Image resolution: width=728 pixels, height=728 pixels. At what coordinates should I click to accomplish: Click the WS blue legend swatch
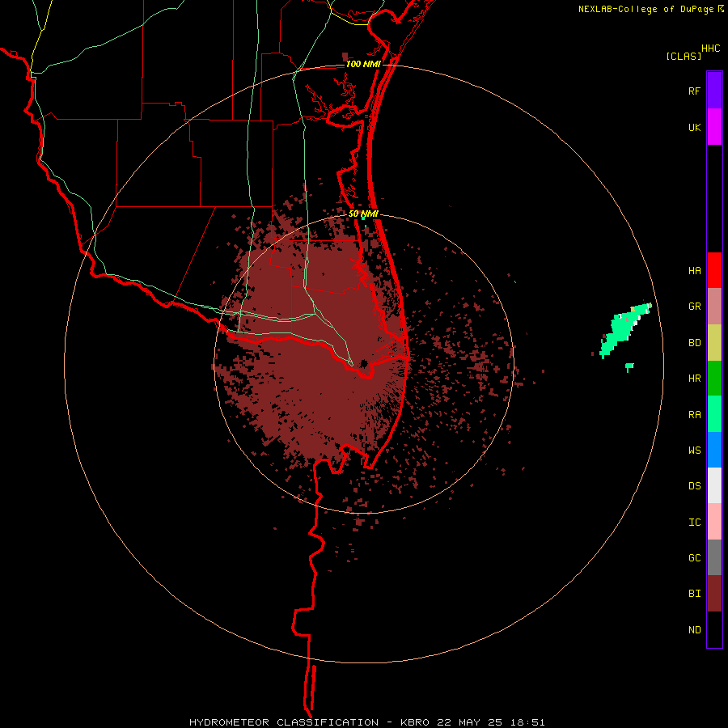[x=714, y=450]
